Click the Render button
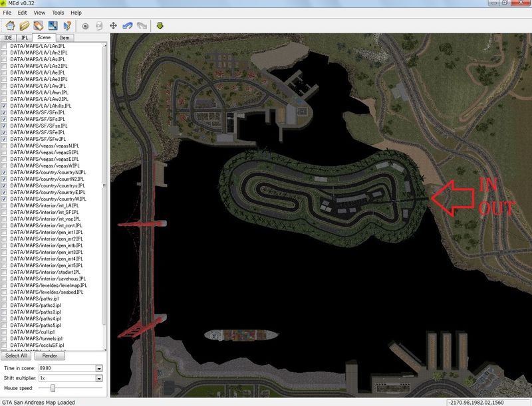 (x=49, y=356)
